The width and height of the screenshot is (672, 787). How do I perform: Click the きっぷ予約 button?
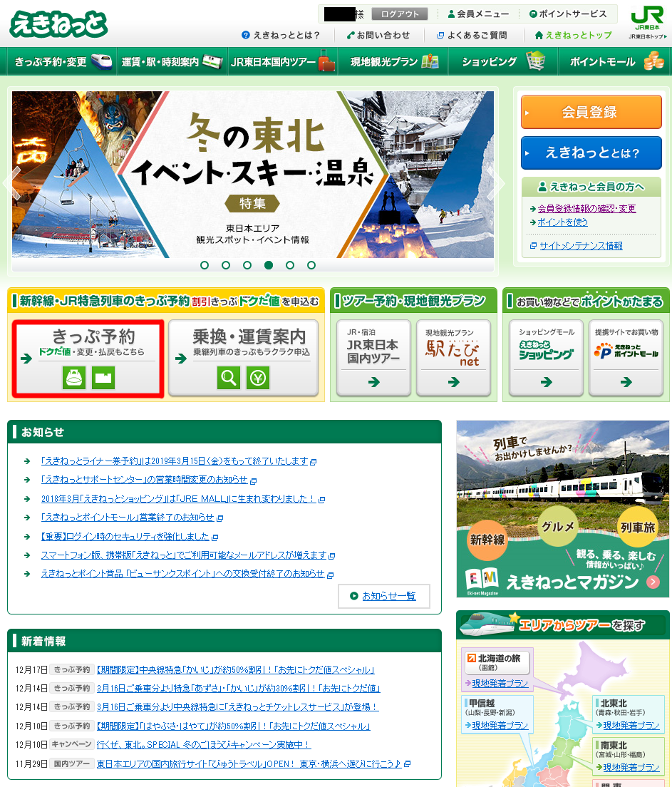point(88,359)
